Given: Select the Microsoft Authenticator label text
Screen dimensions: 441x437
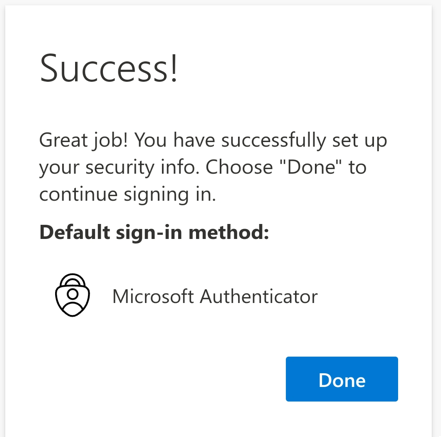Looking at the screenshot, I should click(x=215, y=296).
